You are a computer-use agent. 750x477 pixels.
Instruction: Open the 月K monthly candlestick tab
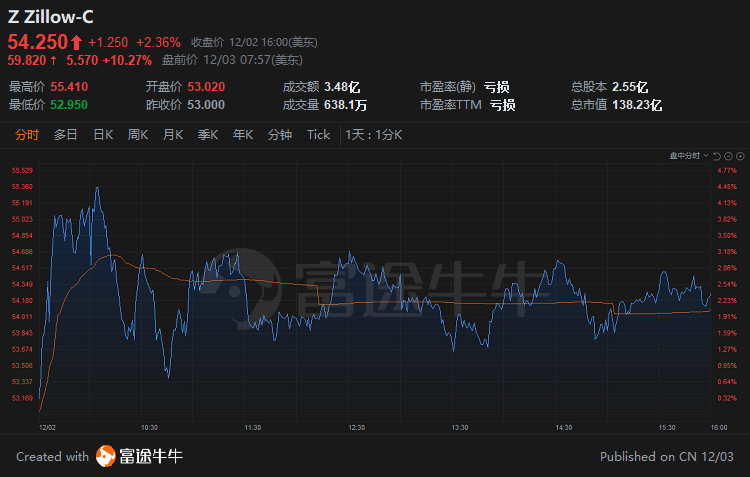pyautogui.click(x=173, y=135)
